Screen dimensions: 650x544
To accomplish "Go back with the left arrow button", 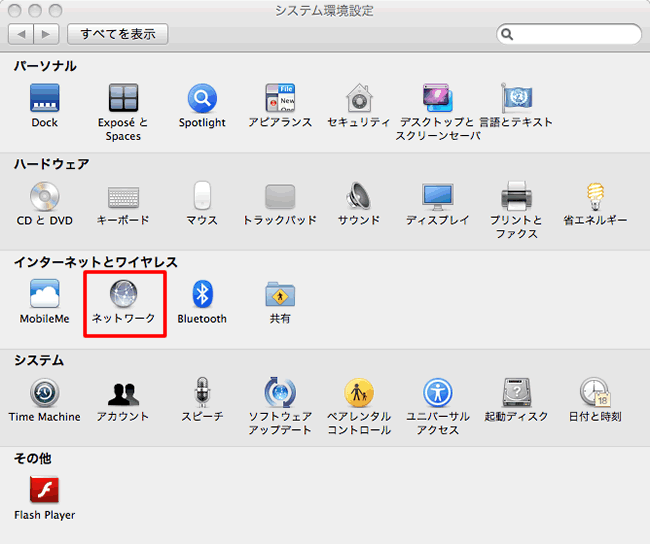I will (x=21, y=34).
